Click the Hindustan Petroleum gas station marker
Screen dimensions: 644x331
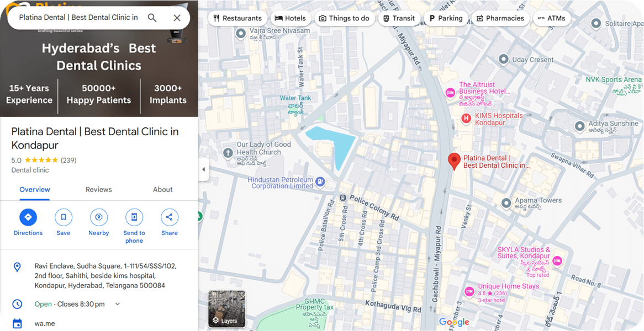coord(320,180)
